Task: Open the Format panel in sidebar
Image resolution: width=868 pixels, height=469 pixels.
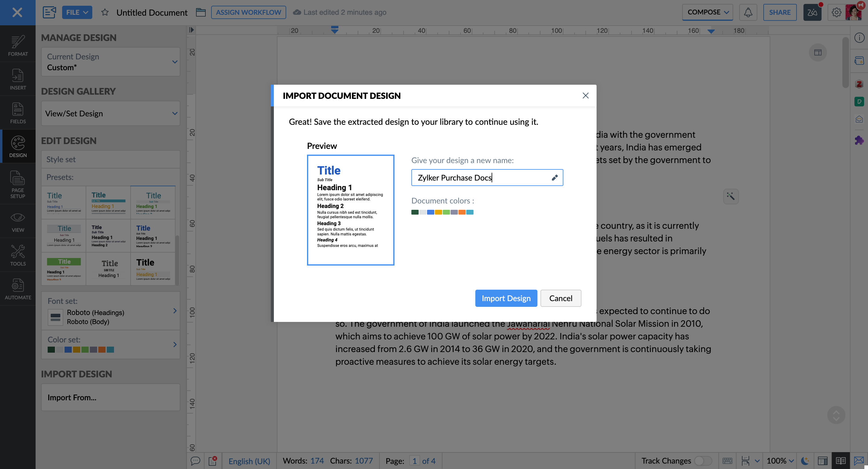Action: [x=18, y=46]
